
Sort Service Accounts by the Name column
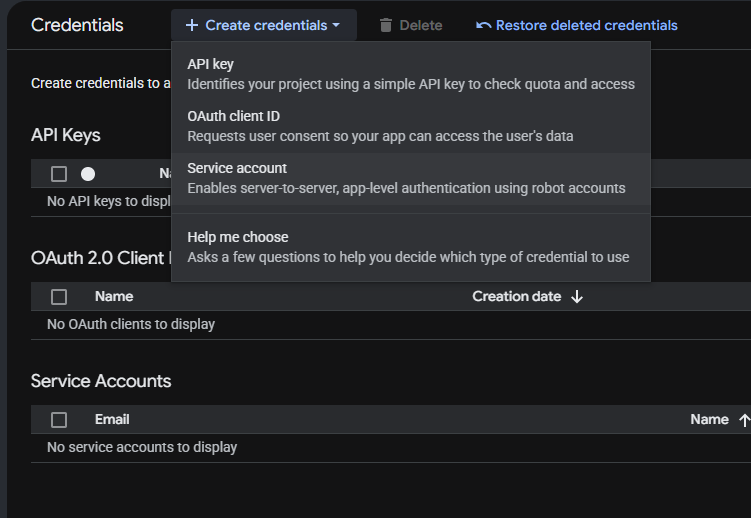709,419
